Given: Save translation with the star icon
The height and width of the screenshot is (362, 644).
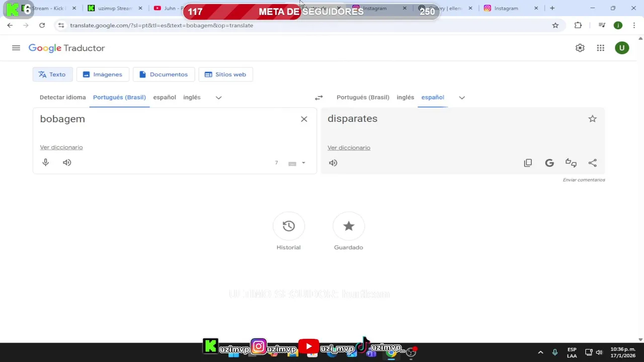Looking at the screenshot, I should tap(593, 119).
